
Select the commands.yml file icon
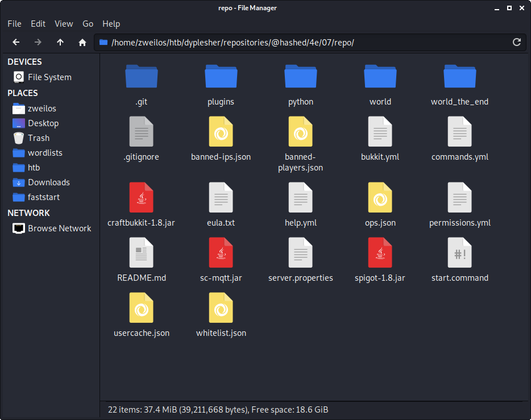460,132
